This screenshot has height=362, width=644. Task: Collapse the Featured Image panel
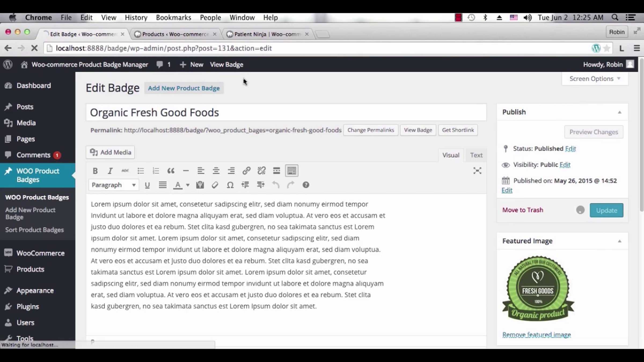620,241
